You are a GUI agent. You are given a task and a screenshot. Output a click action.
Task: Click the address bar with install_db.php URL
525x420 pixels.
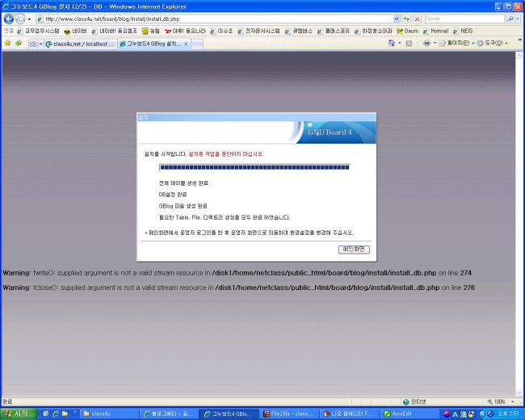pyautogui.click(x=214, y=19)
